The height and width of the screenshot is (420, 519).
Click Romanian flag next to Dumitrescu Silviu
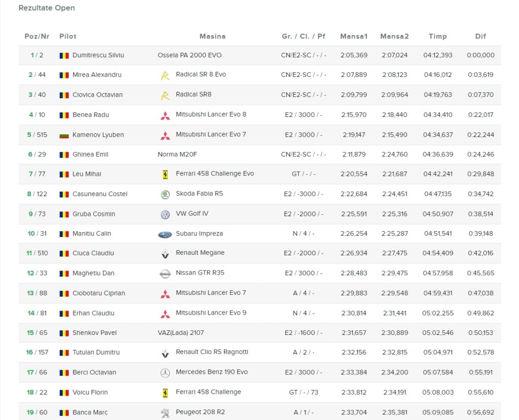64,55
